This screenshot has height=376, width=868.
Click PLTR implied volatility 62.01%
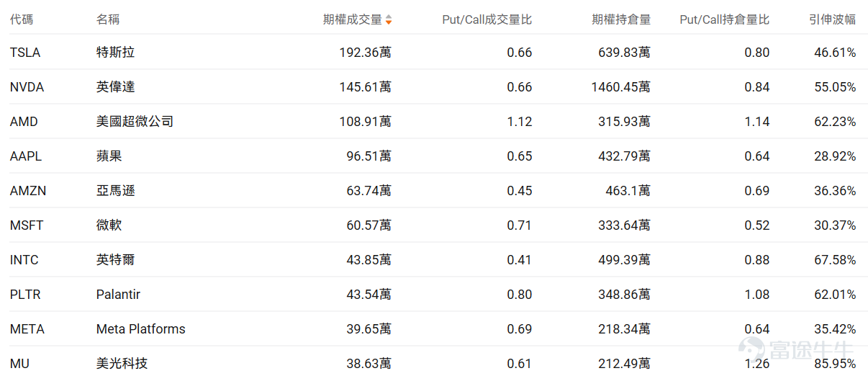pos(836,295)
